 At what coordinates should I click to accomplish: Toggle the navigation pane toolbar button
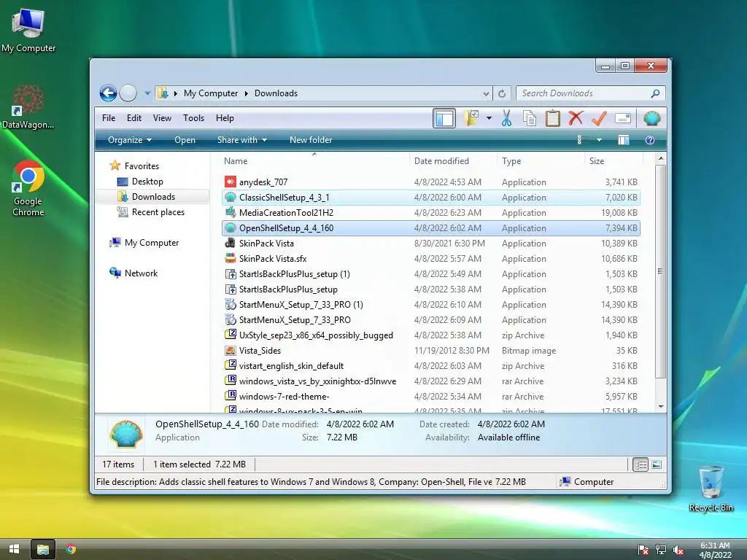(444, 118)
